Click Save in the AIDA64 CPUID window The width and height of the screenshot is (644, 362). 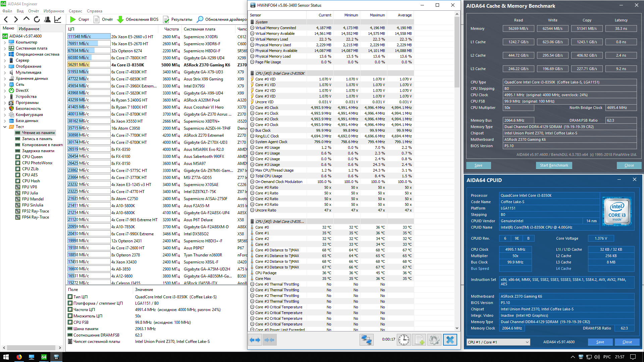coord(600,342)
